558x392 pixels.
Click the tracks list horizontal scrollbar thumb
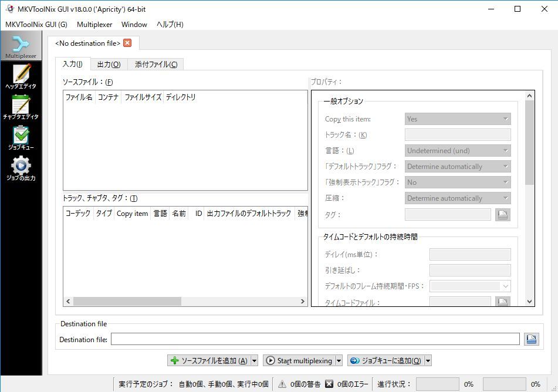127,301
